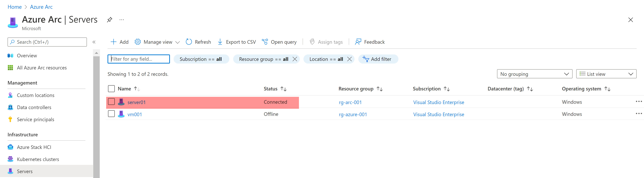The height and width of the screenshot is (178, 644).
Task: Click the Manage view gear icon
Action: tap(138, 42)
